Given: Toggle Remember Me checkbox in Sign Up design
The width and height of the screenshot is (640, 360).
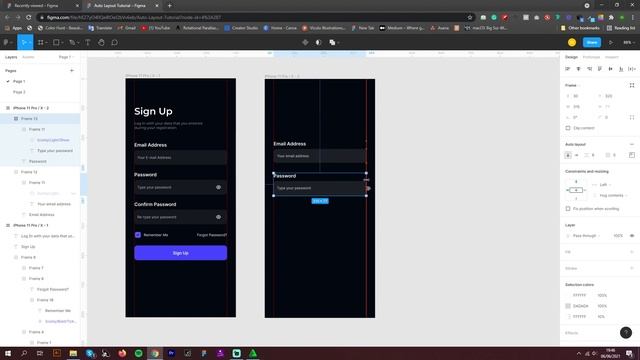Looking at the screenshot, I should coord(138,235).
